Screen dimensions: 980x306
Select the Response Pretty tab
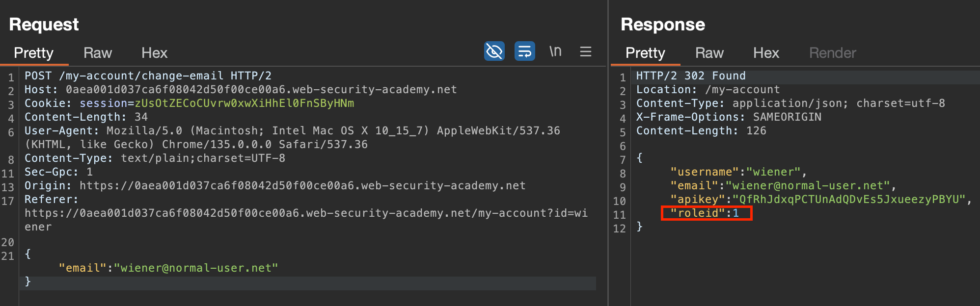pyautogui.click(x=645, y=53)
